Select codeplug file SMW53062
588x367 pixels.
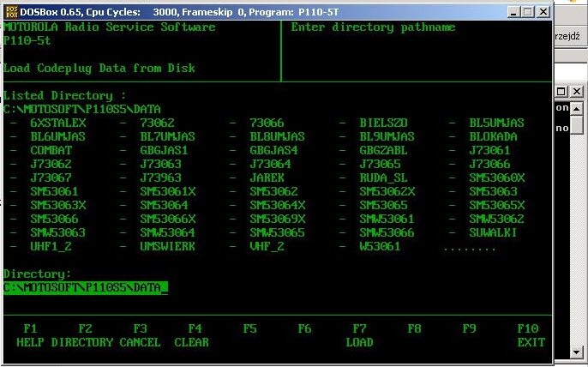point(497,219)
